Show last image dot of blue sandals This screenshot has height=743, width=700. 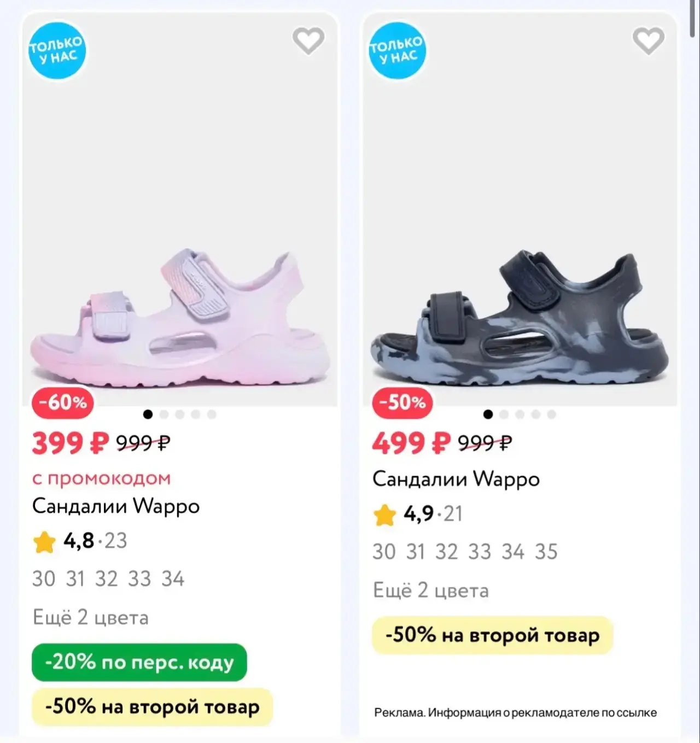click(552, 414)
